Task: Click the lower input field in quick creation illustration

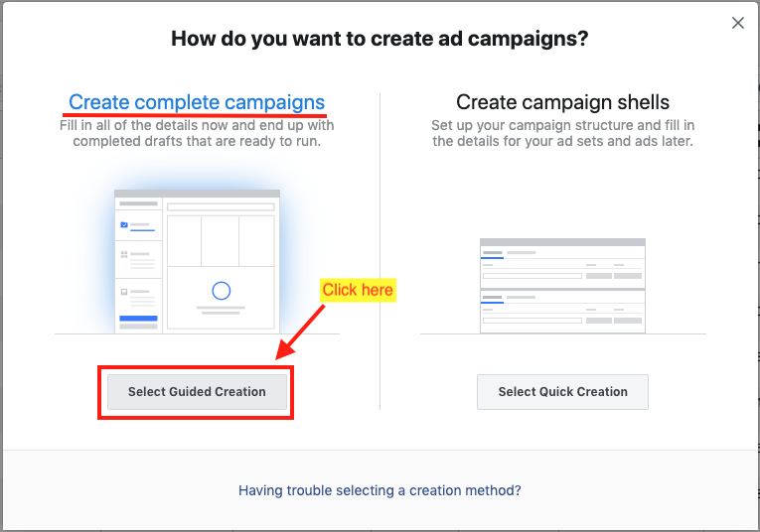Action: (x=532, y=320)
